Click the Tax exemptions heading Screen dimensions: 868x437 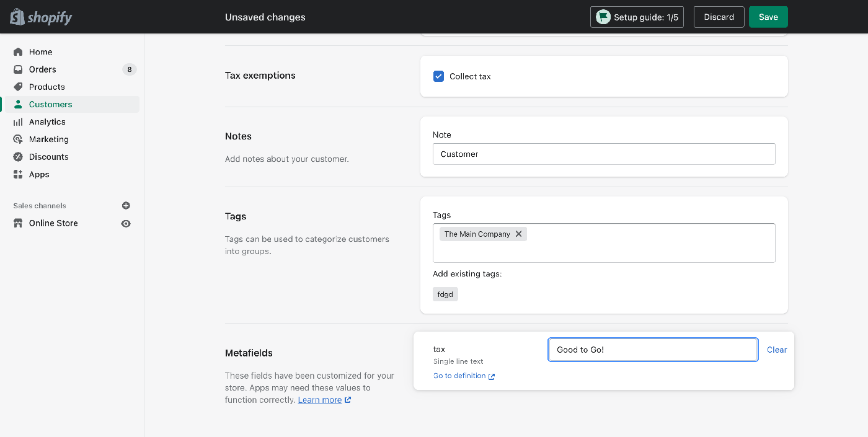pyautogui.click(x=260, y=76)
